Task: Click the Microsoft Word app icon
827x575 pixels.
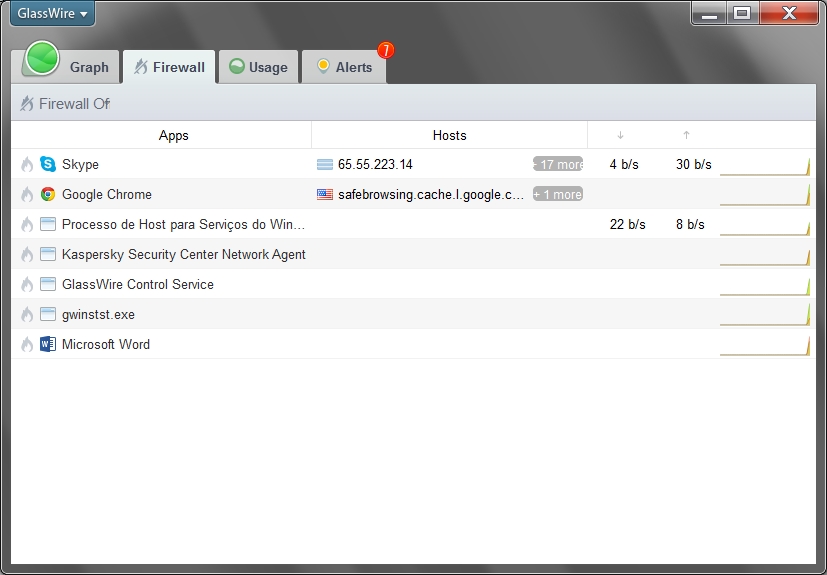Action: pos(48,344)
